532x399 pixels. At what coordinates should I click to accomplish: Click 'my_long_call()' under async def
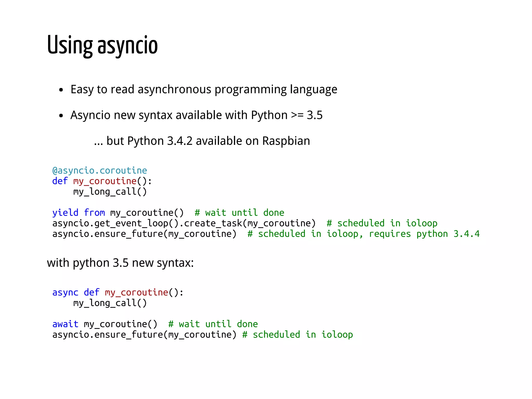click(110, 303)
